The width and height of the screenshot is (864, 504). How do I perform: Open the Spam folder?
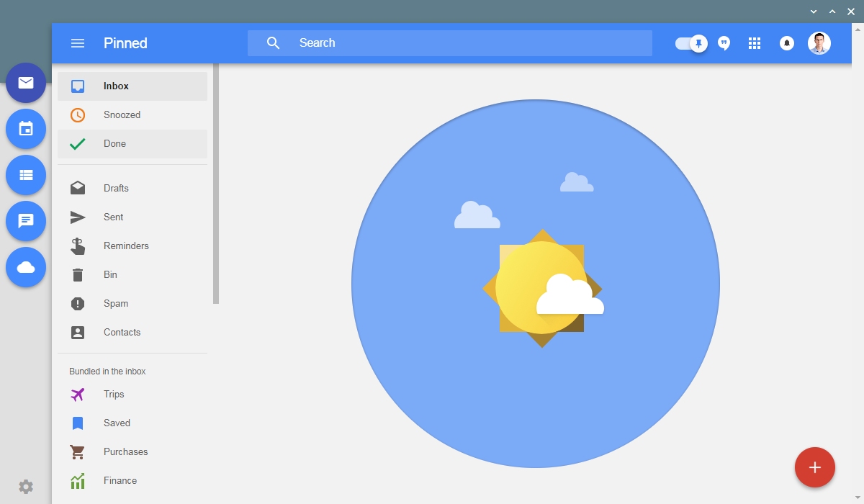tap(132, 304)
